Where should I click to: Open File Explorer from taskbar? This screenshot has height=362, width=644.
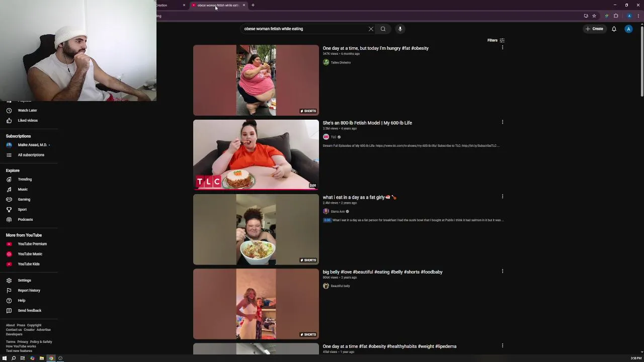tap(42, 358)
